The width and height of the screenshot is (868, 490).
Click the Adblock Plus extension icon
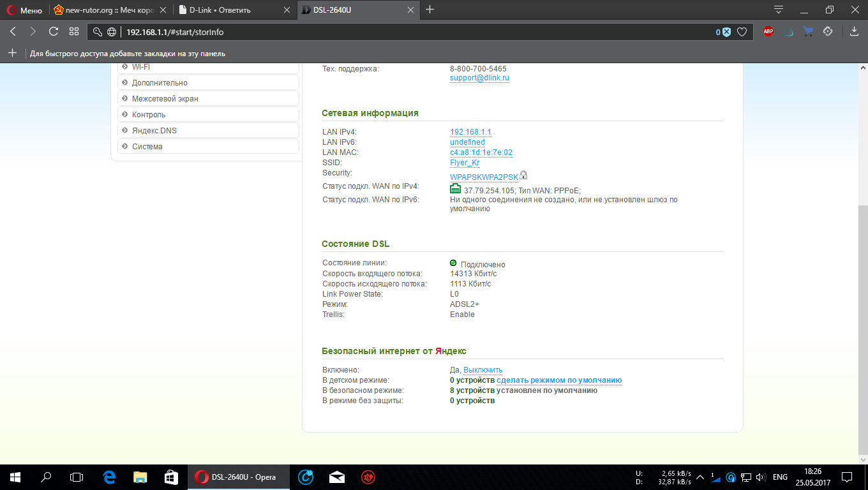click(x=768, y=31)
